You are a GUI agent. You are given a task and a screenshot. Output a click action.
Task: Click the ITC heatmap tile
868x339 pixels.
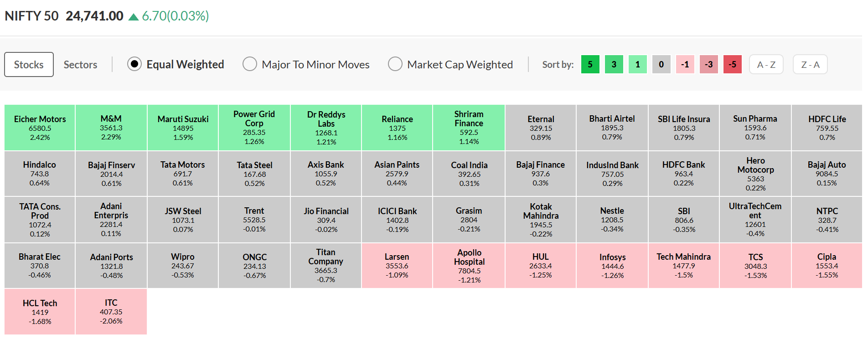(x=111, y=312)
